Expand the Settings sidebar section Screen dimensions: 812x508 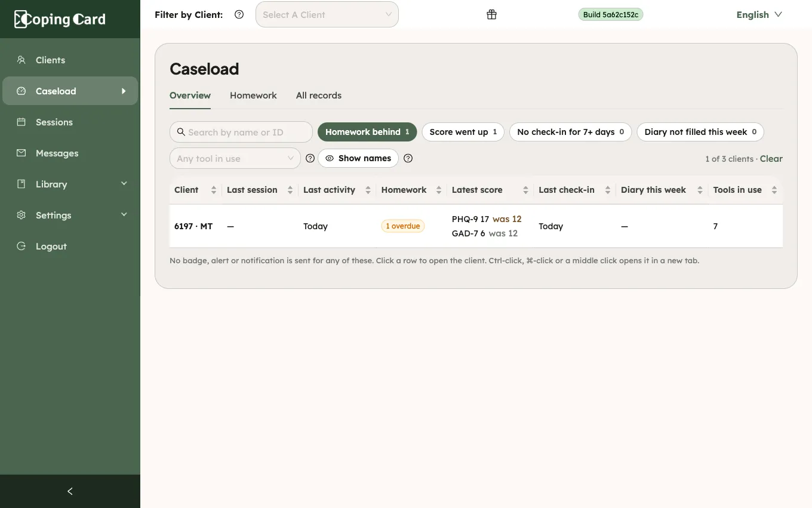point(70,215)
